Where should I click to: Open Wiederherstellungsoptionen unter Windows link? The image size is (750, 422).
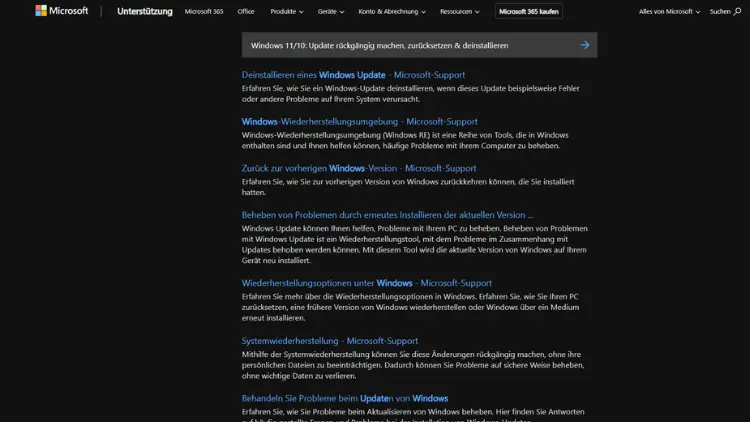click(366, 283)
